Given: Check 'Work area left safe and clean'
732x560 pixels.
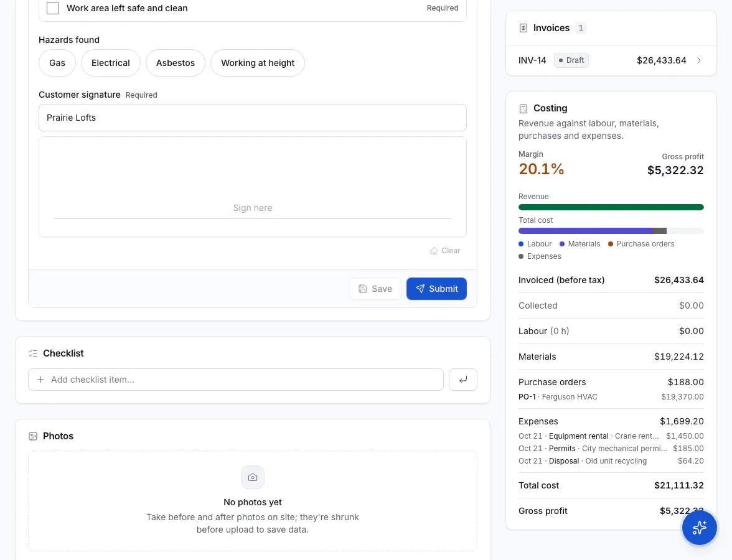Looking at the screenshot, I should [53, 8].
